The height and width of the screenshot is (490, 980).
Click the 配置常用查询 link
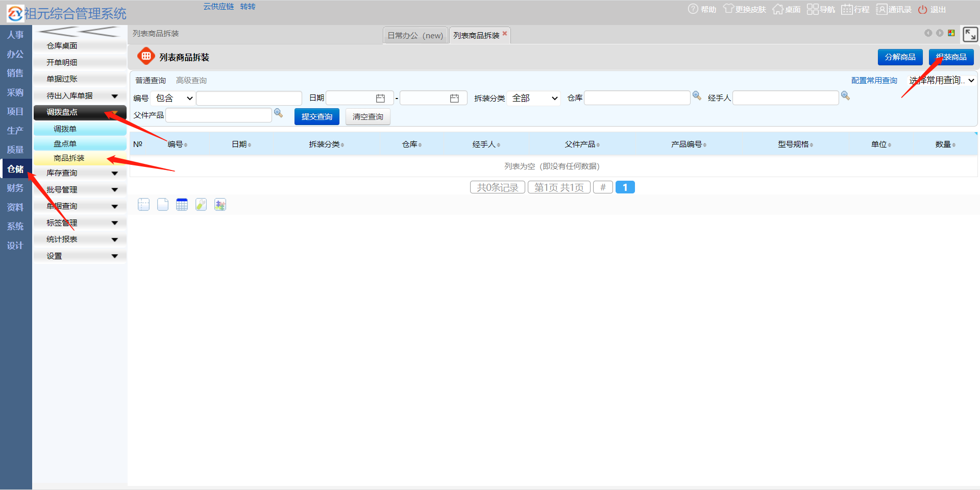[874, 81]
